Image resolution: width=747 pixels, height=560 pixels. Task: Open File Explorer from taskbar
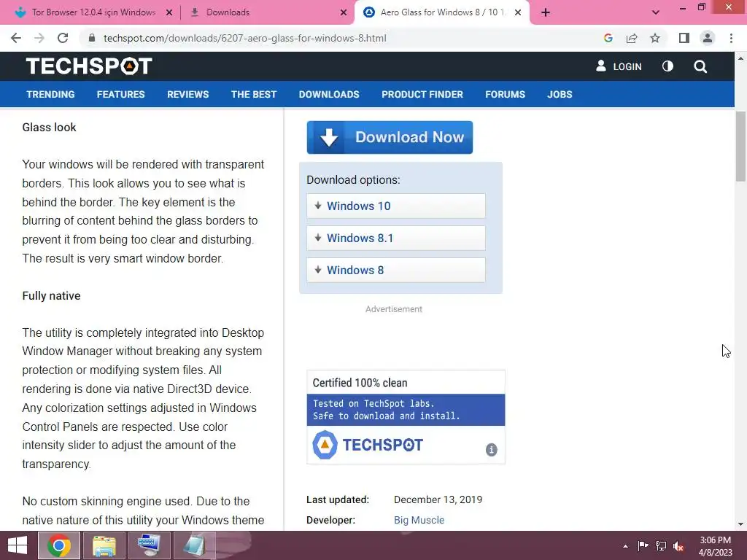[104, 545]
